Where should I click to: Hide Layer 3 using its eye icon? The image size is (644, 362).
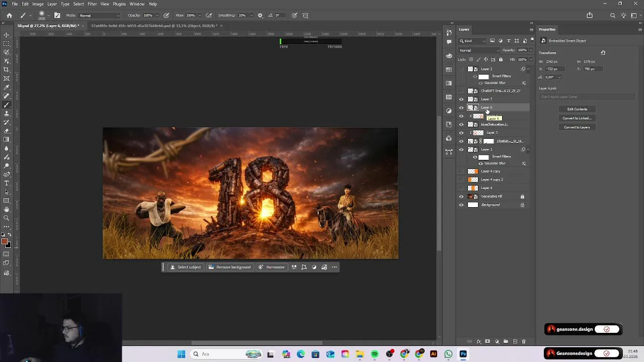click(461, 133)
